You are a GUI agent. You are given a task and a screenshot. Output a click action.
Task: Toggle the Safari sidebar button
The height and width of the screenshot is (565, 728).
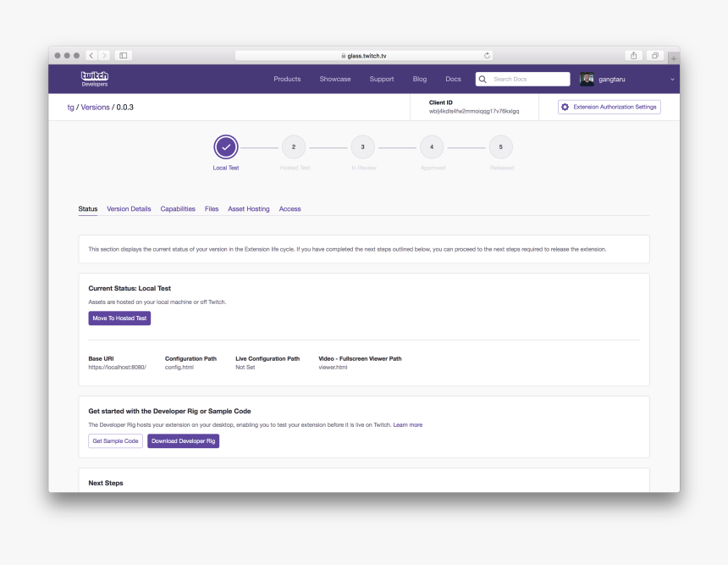tap(124, 55)
